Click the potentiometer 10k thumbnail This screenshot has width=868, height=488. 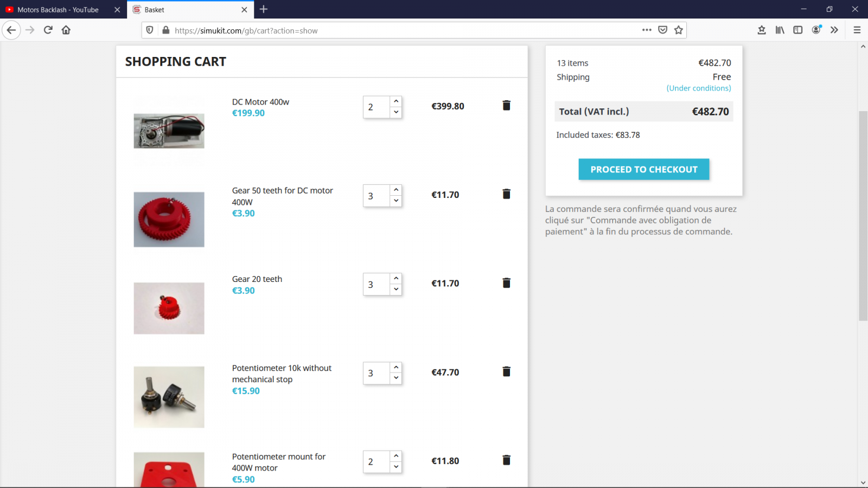(x=169, y=397)
